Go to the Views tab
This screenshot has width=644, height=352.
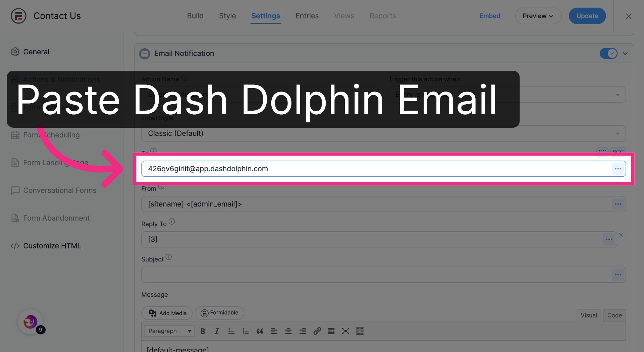[344, 16]
